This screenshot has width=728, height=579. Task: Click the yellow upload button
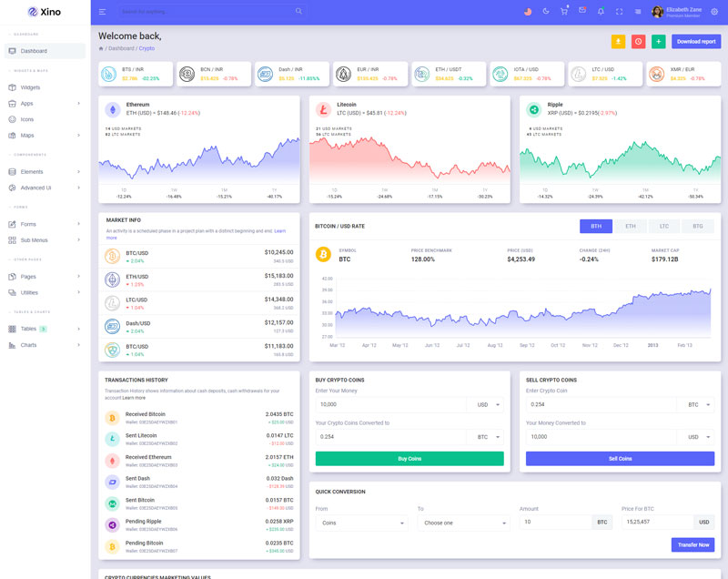[619, 41]
